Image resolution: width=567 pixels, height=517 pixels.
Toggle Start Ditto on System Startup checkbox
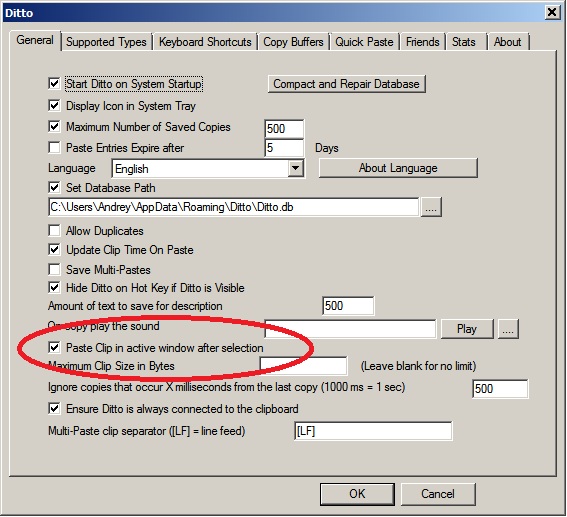click(x=54, y=84)
